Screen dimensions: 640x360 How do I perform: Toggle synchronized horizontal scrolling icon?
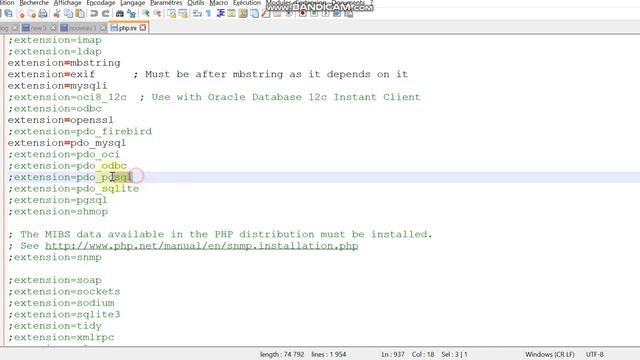coord(183,13)
